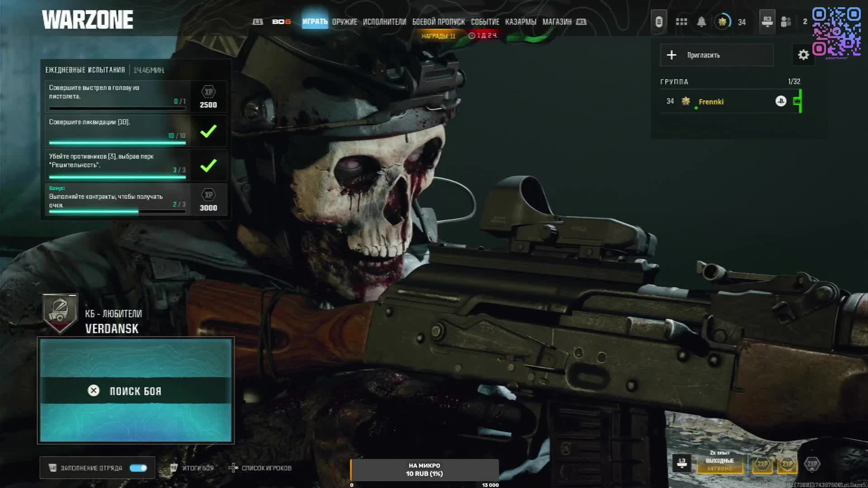Click the gray 2XP token icon

point(812,464)
